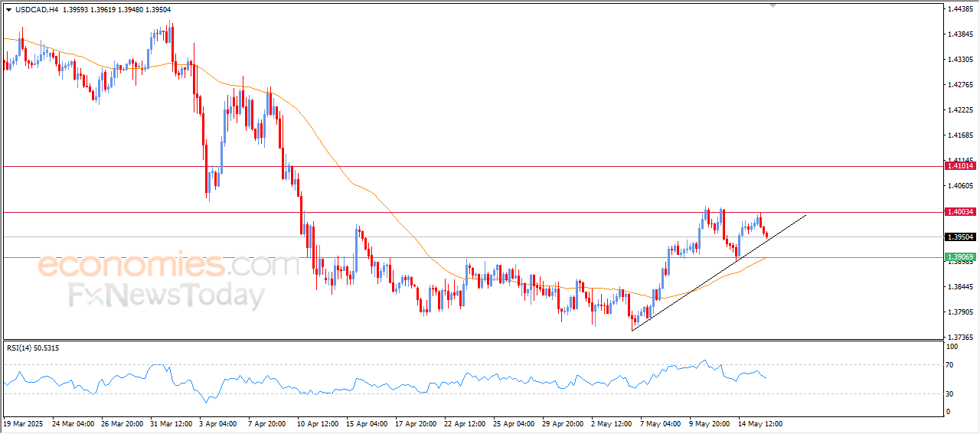Click the 1.37365 bottom price scale value
Screen dimensions: 980x434
click(960, 337)
